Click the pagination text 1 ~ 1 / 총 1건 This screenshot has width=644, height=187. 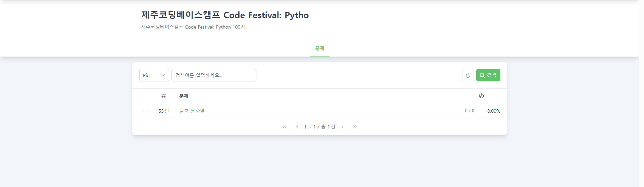[x=319, y=127]
